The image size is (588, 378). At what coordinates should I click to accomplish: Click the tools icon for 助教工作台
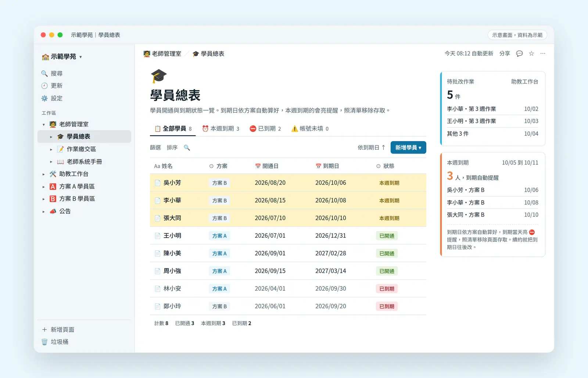coord(53,174)
